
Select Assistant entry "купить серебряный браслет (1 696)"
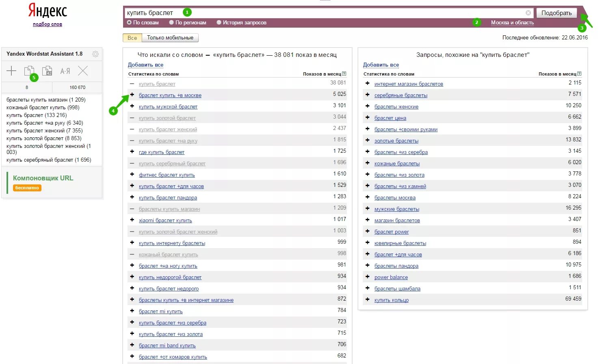point(49,160)
